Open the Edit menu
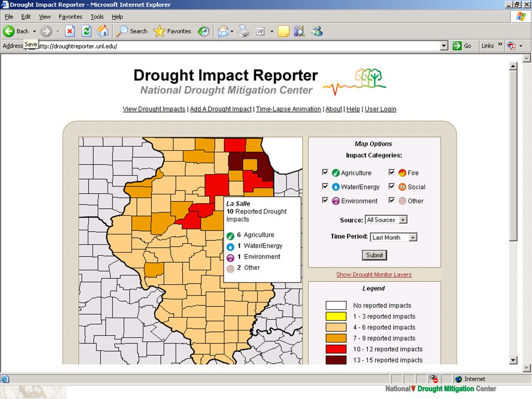Image resolution: width=532 pixels, height=399 pixels. (x=26, y=17)
